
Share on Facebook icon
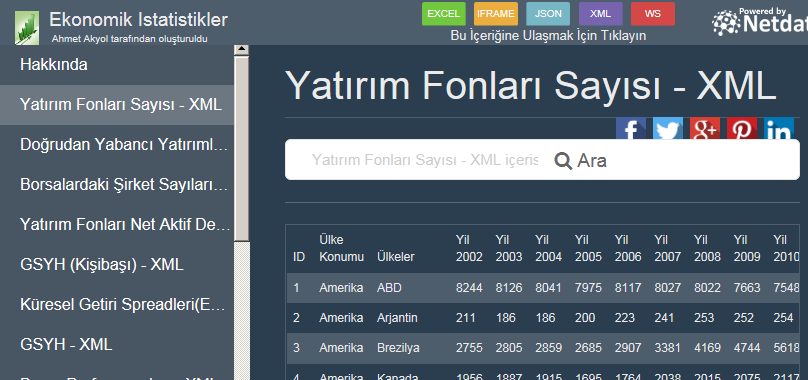tap(631, 129)
